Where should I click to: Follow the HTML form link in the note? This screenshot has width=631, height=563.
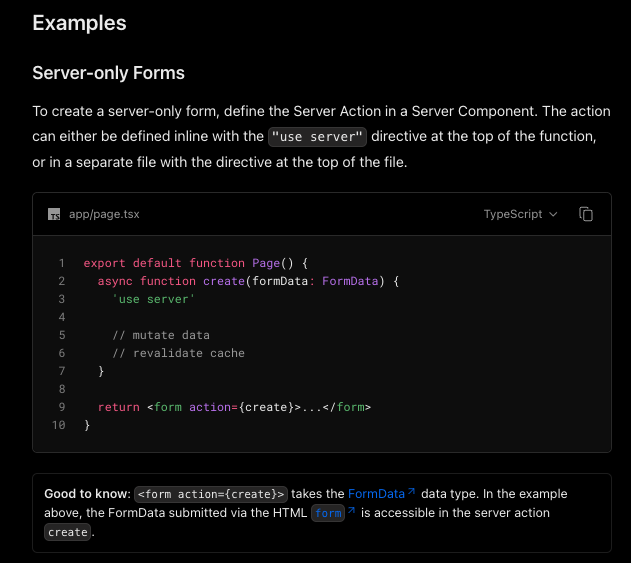point(327,513)
